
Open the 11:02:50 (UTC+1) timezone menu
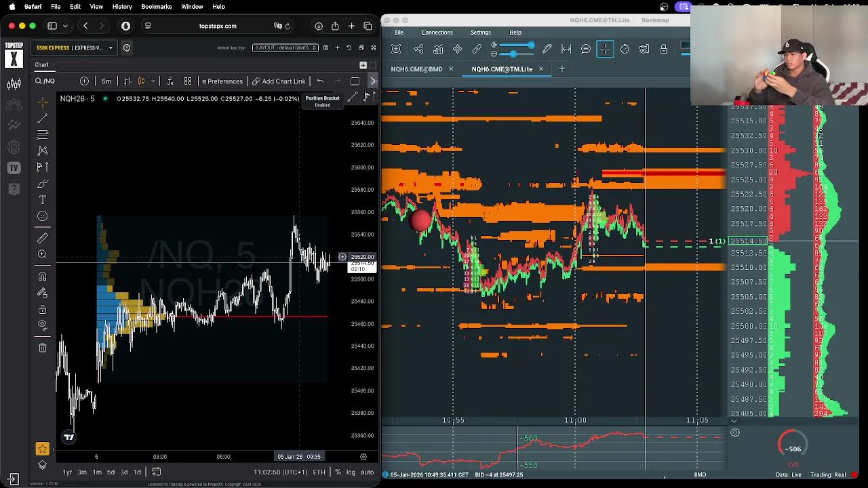(x=281, y=472)
